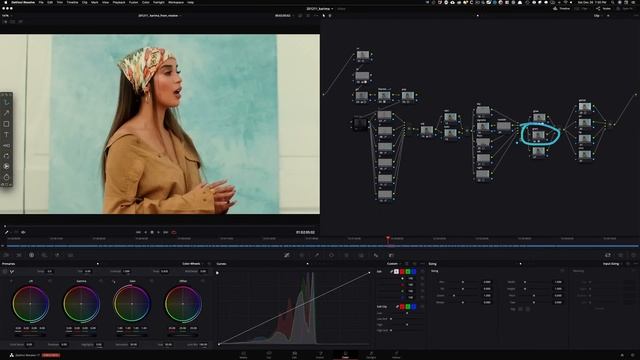Open the viewer zoom percentage dropdown

(6, 16)
